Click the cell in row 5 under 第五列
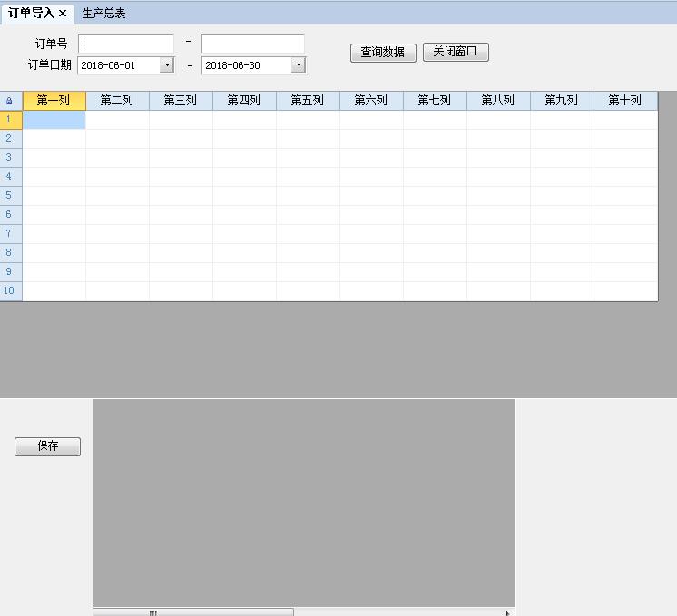Image resolution: width=677 pixels, height=616 pixels. tap(308, 196)
